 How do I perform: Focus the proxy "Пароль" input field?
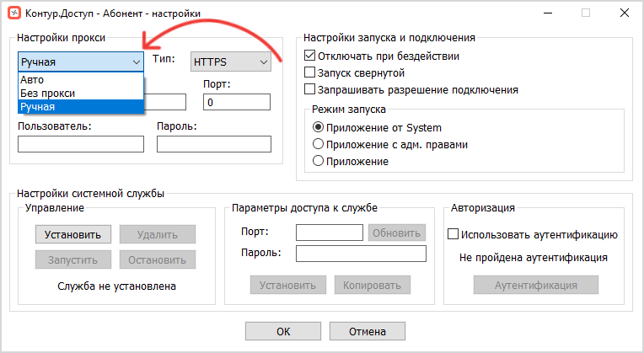(214, 144)
